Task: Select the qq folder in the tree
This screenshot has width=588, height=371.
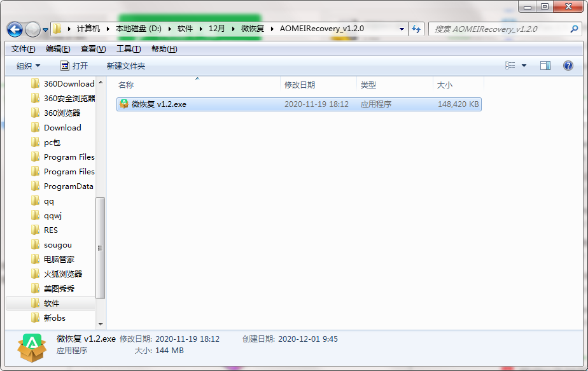Action: tap(49, 202)
